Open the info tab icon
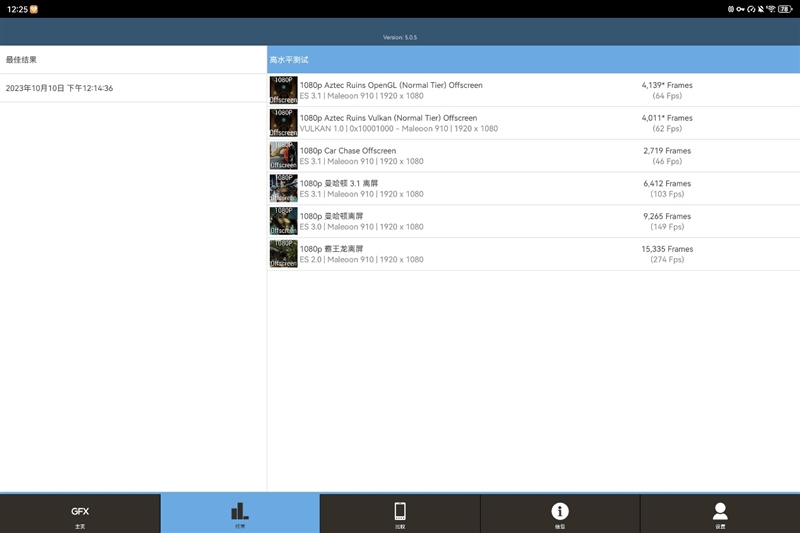 (560, 514)
